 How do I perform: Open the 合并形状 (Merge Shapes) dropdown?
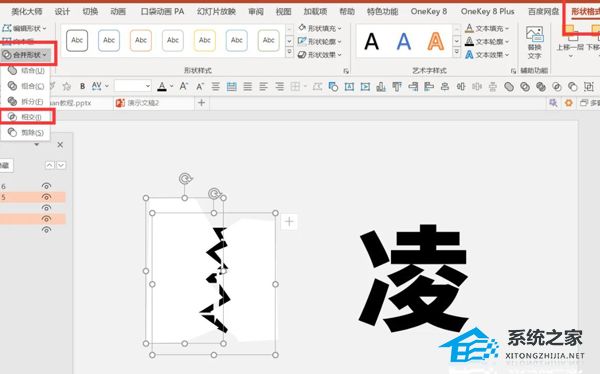tap(25, 55)
